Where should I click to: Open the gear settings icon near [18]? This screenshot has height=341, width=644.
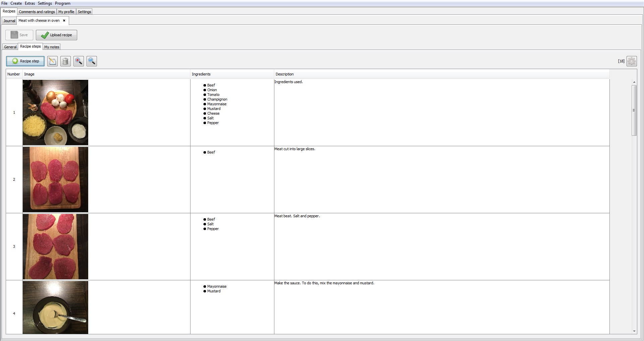[x=632, y=61]
